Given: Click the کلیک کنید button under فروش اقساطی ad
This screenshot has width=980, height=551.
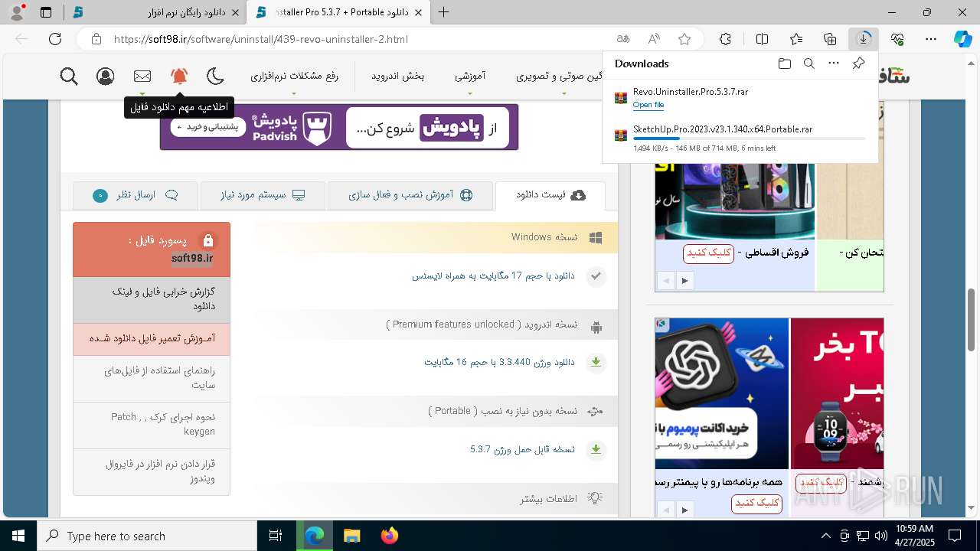Looking at the screenshot, I should (x=708, y=253).
